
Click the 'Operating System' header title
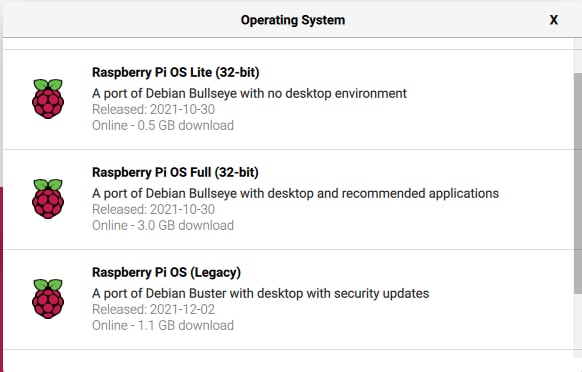pyautogui.click(x=293, y=20)
